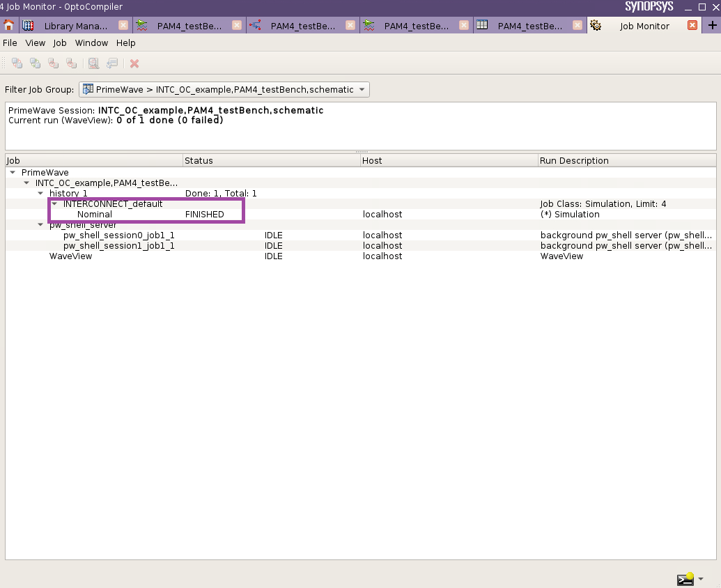Open the PAM4 tab with table grid icon

coord(530,26)
